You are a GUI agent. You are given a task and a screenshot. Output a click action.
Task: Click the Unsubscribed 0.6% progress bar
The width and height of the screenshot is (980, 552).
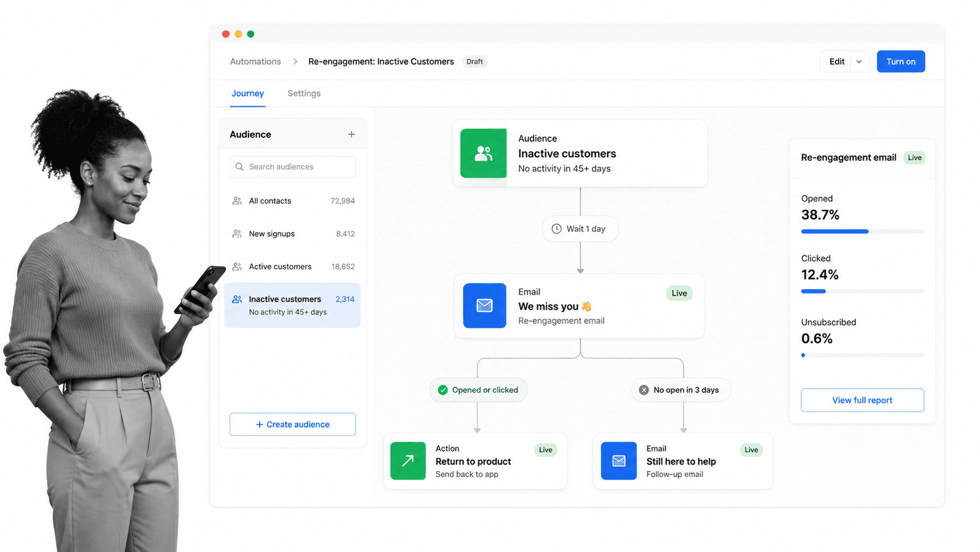coord(862,355)
